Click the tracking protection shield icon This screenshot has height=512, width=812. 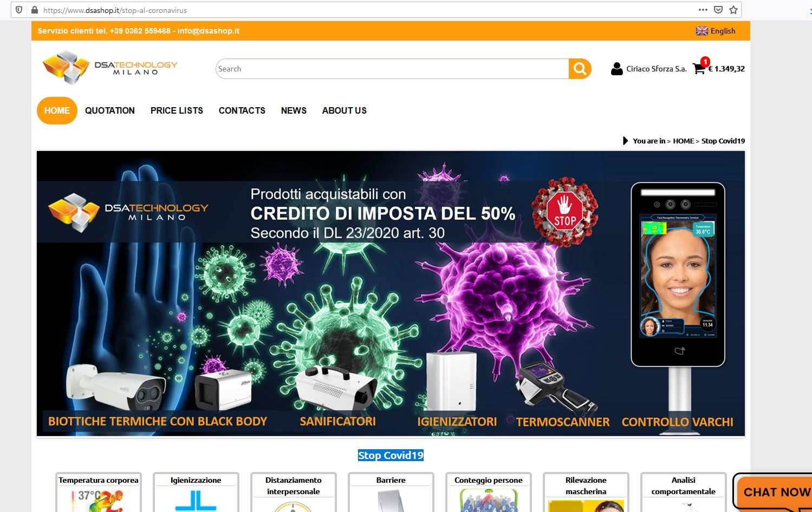pos(19,10)
